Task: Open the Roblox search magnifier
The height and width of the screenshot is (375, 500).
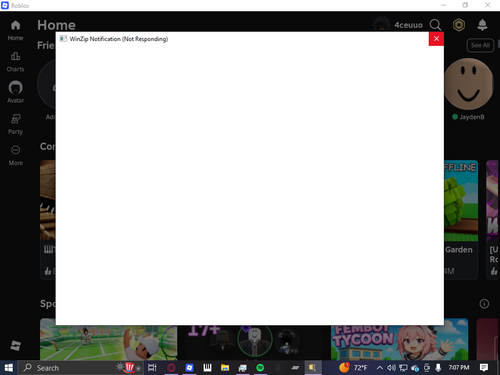Action: click(435, 25)
